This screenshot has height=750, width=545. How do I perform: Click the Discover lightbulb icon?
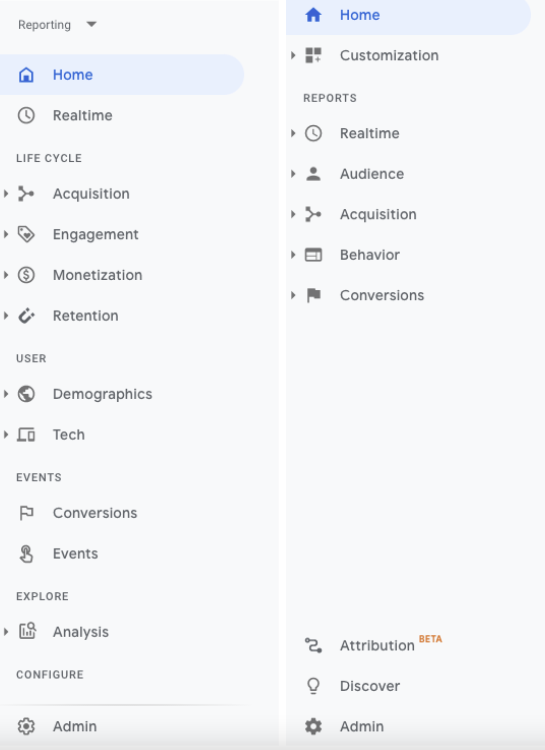click(x=313, y=686)
